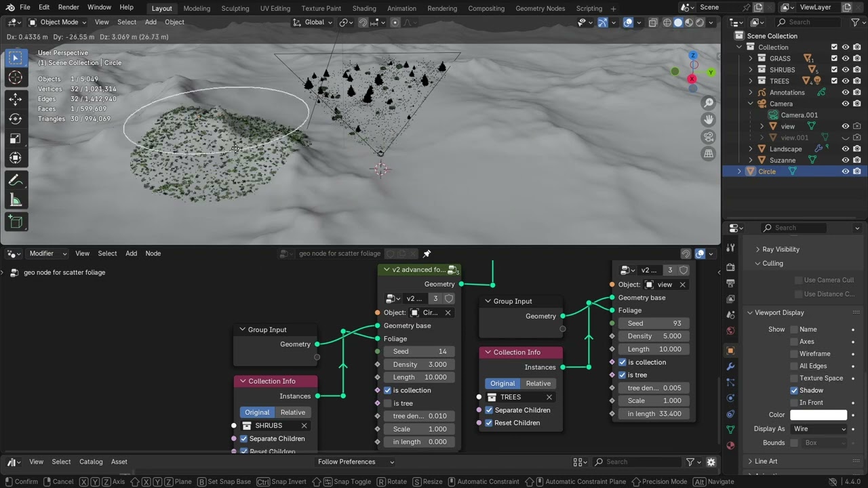Screen dimensions: 868x488
Task: Click the Blender logo menu icon
Action: pos(9,7)
